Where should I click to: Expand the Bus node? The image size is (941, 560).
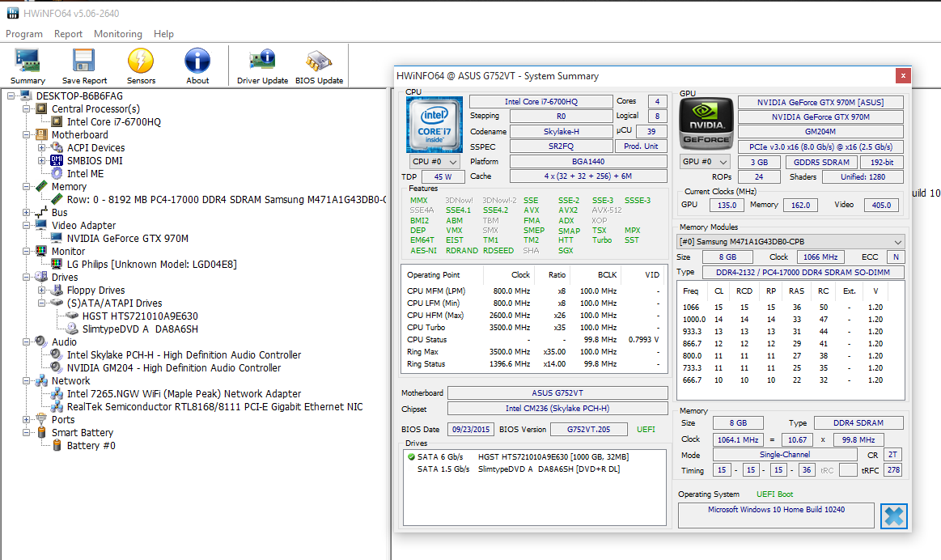[x=27, y=213]
